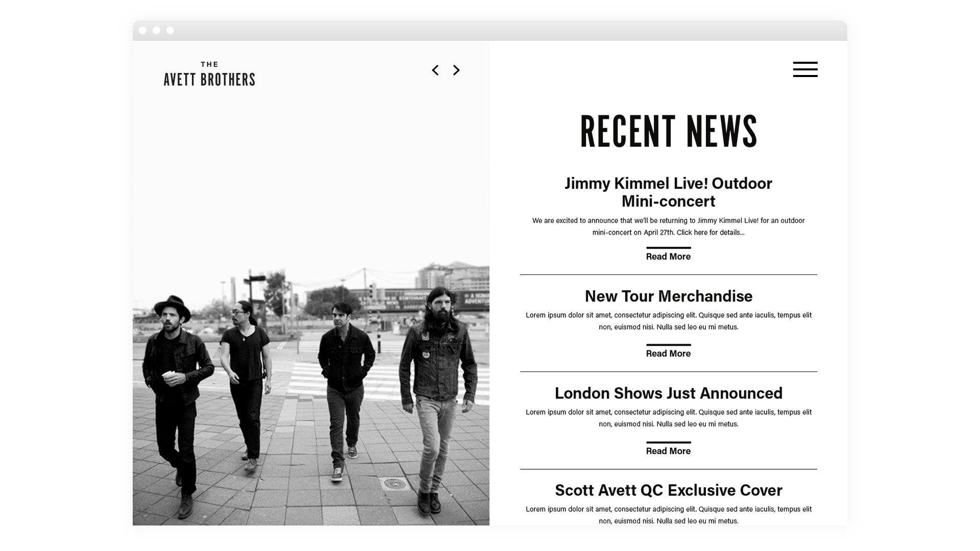Click the lorem ipsum text under London Shows
Image resolution: width=980 pixels, height=551 pixels.
point(668,418)
